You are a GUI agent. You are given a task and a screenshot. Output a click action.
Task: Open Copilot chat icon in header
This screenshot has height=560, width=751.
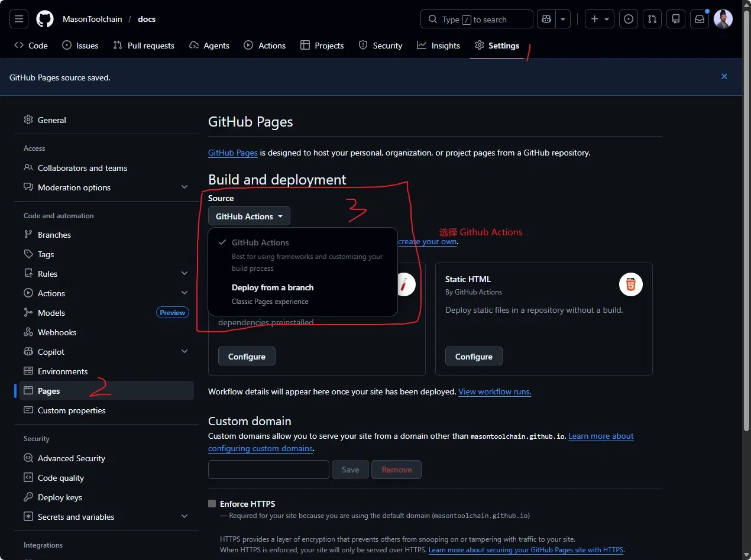(x=546, y=19)
